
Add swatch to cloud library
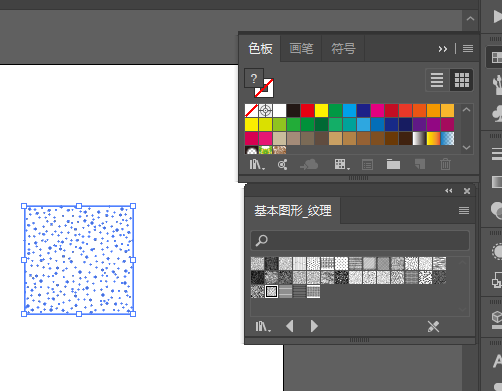click(x=309, y=164)
